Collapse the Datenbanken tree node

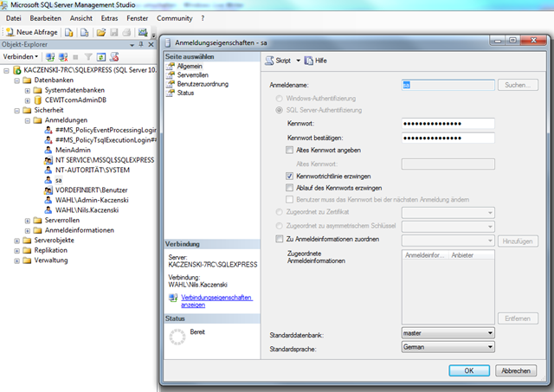pos(17,80)
